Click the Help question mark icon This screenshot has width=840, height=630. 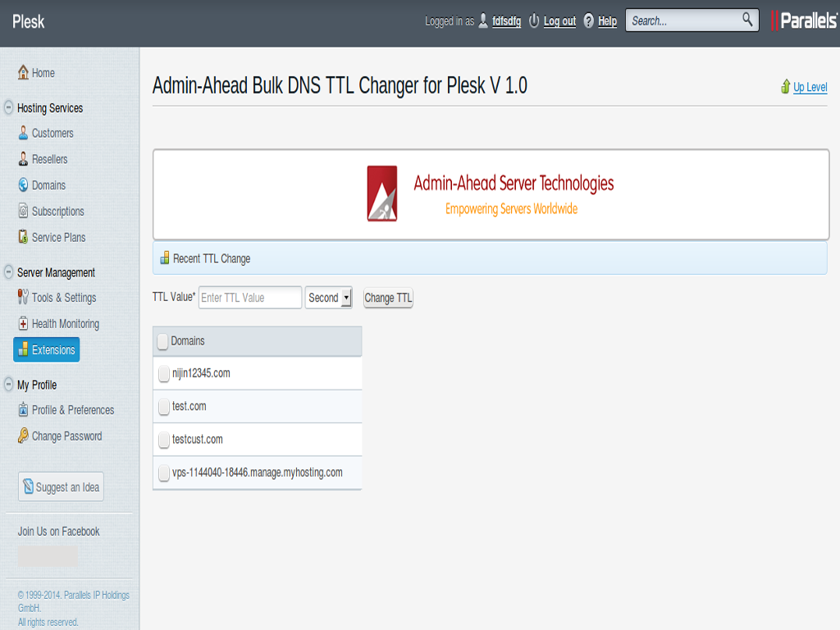click(x=589, y=21)
